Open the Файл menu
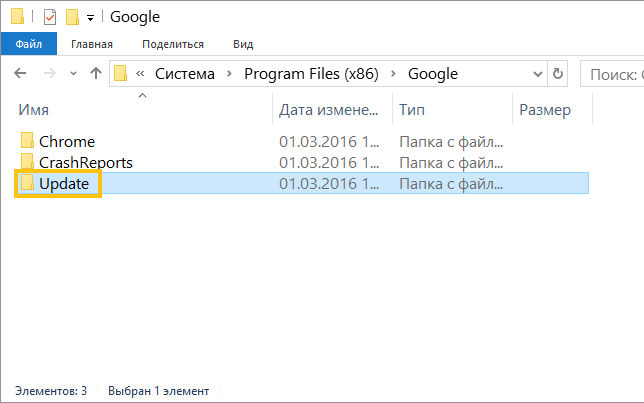644x403 pixels. coord(29,44)
